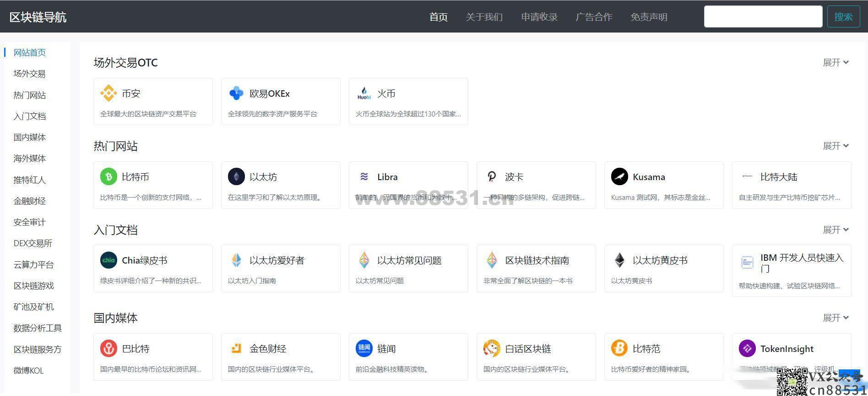868x396 pixels.
Task: Go to 区块链游戏 in the sidebar
Action: pos(34,286)
